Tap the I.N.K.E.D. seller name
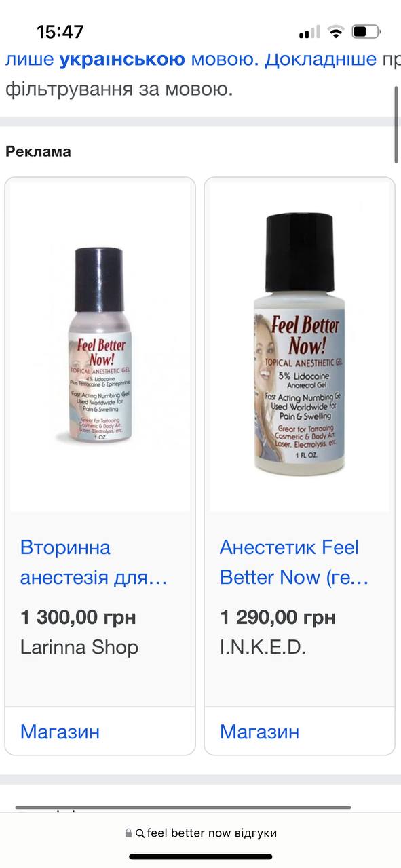The width and height of the screenshot is (401, 868). click(263, 647)
